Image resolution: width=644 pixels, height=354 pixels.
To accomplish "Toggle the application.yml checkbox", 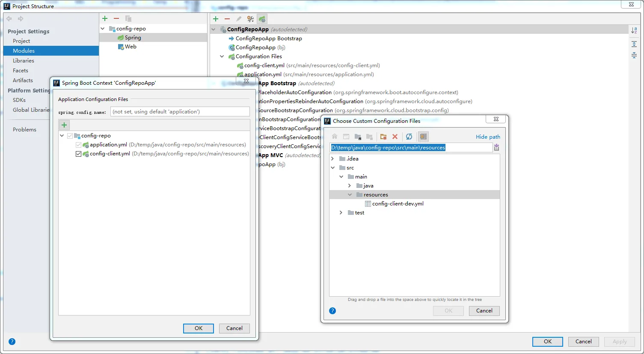I will click(x=78, y=145).
